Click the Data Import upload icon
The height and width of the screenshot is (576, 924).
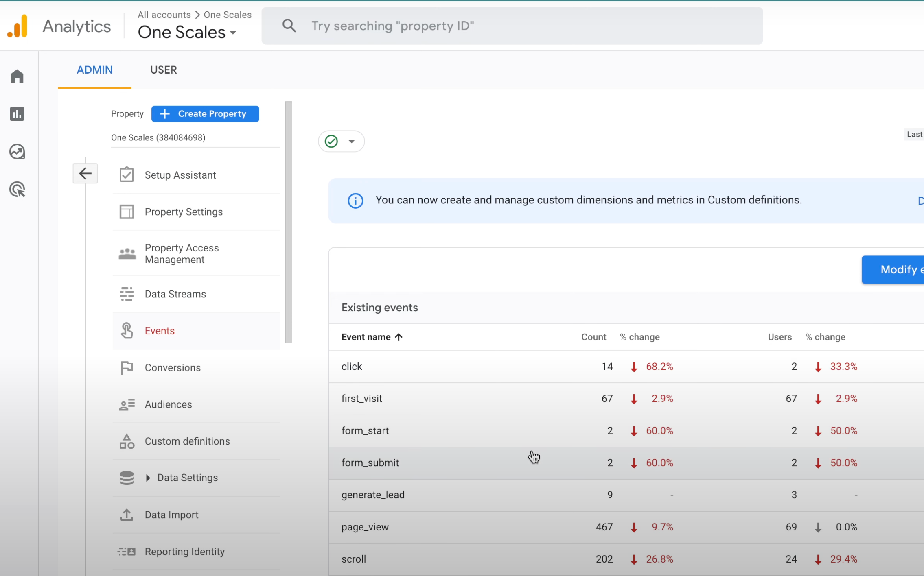click(x=127, y=515)
